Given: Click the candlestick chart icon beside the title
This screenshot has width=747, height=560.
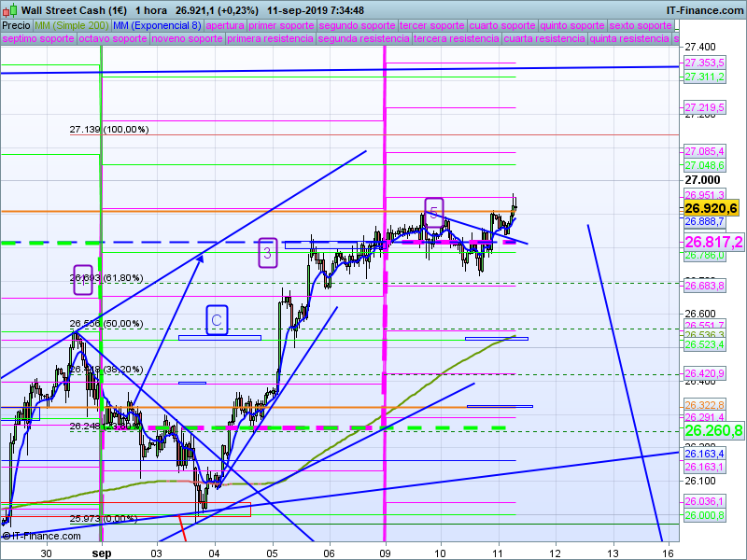Looking at the screenshot, I should pyautogui.click(x=9, y=9).
